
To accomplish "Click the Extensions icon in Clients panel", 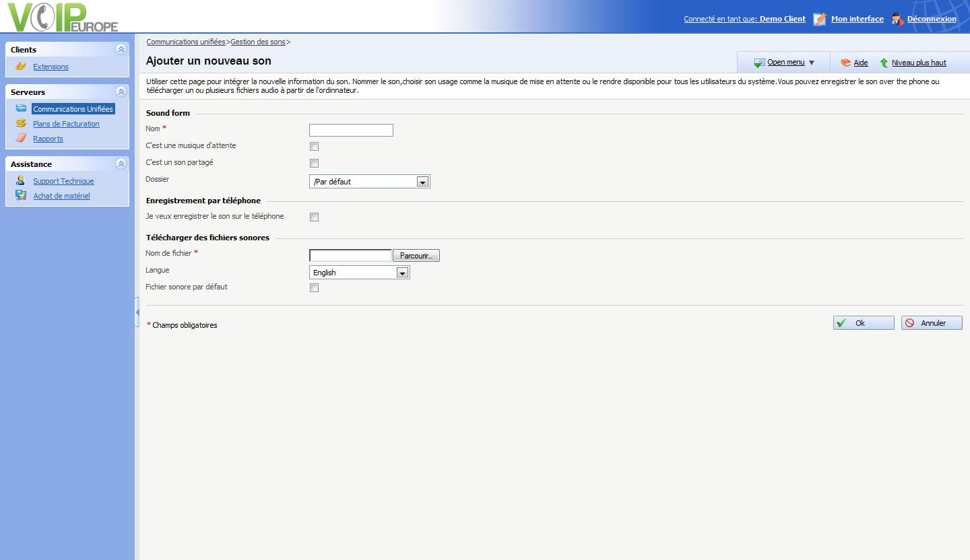I will [x=21, y=67].
